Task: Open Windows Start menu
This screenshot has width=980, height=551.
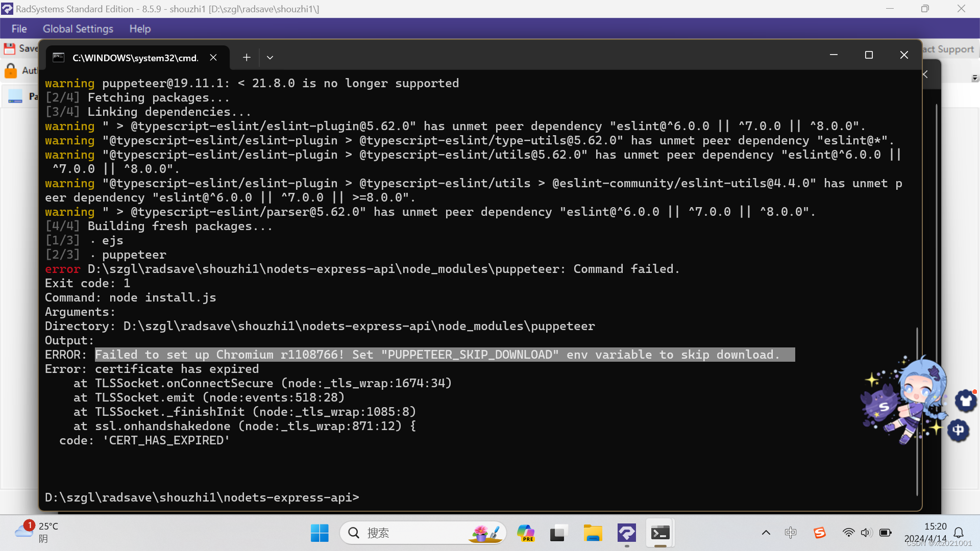Action: coord(320,533)
